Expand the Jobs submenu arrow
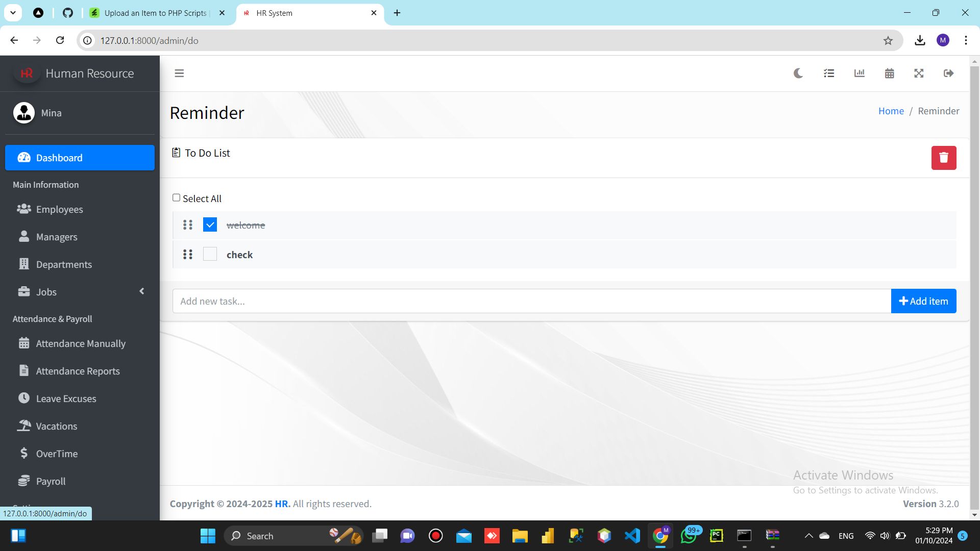This screenshot has height=551, width=980. tap(142, 291)
